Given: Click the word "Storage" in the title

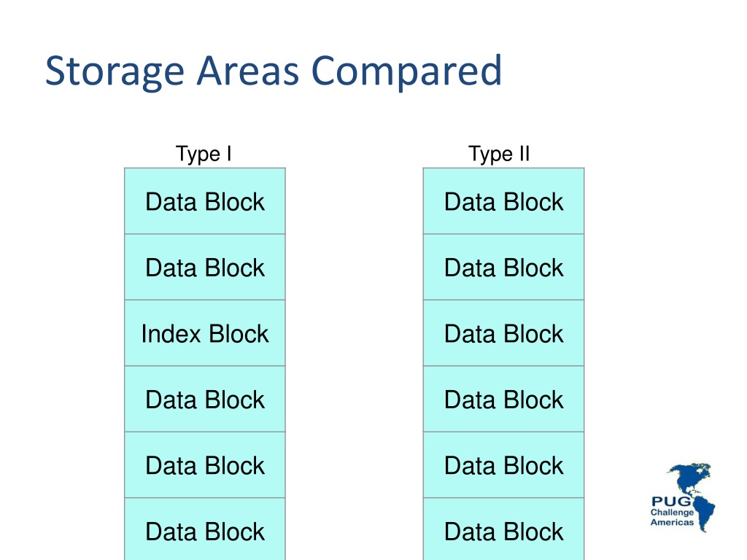Looking at the screenshot, I should coord(115,71).
